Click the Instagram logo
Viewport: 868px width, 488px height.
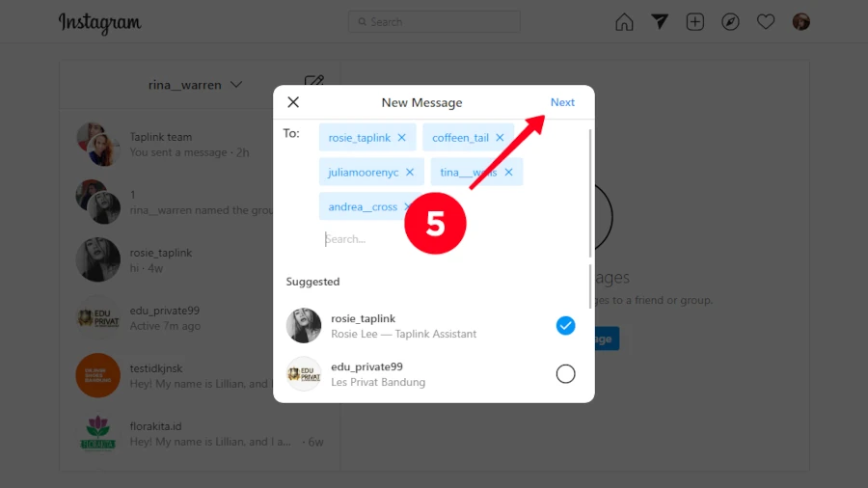pyautogui.click(x=99, y=23)
